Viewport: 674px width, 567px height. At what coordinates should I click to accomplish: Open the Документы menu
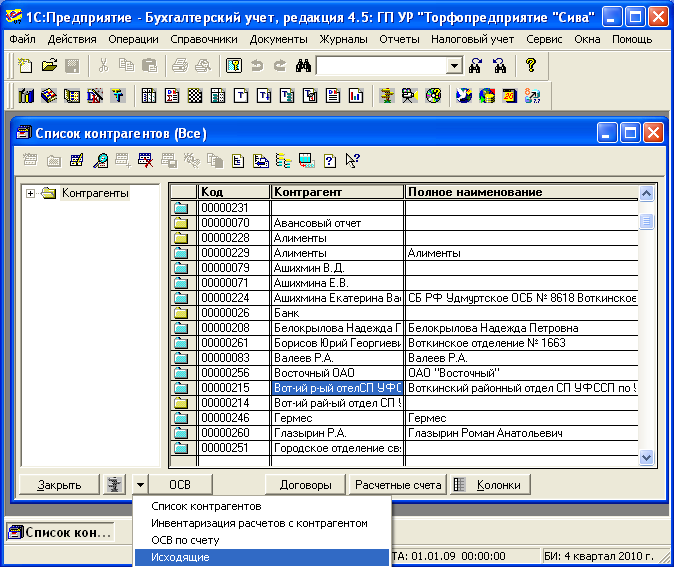279,39
